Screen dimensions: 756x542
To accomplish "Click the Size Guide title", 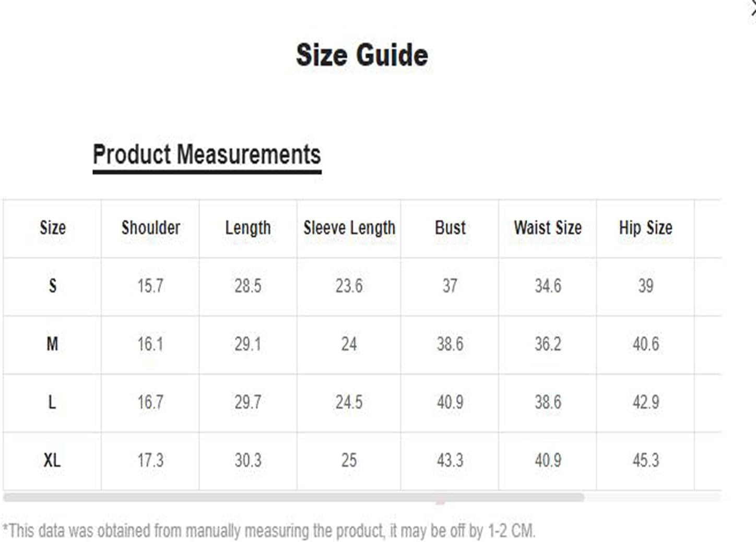I will (x=362, y=55).
